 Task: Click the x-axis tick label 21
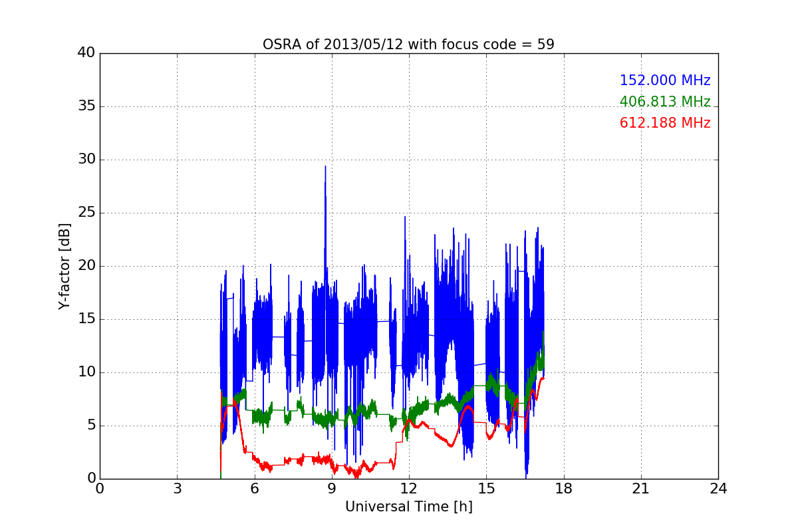[x=641, y=489]
